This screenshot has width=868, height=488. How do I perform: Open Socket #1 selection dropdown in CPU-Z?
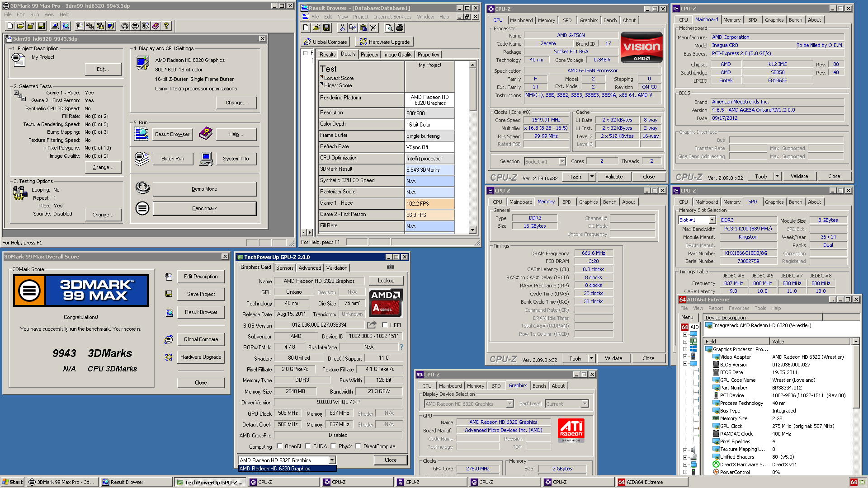[562, 161]
